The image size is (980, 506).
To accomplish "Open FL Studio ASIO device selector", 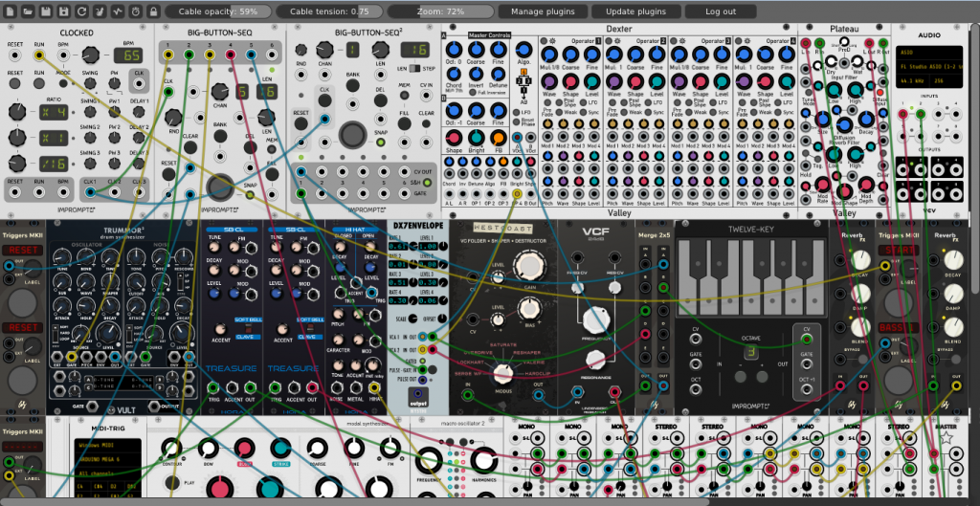I will tap(927, 66).
